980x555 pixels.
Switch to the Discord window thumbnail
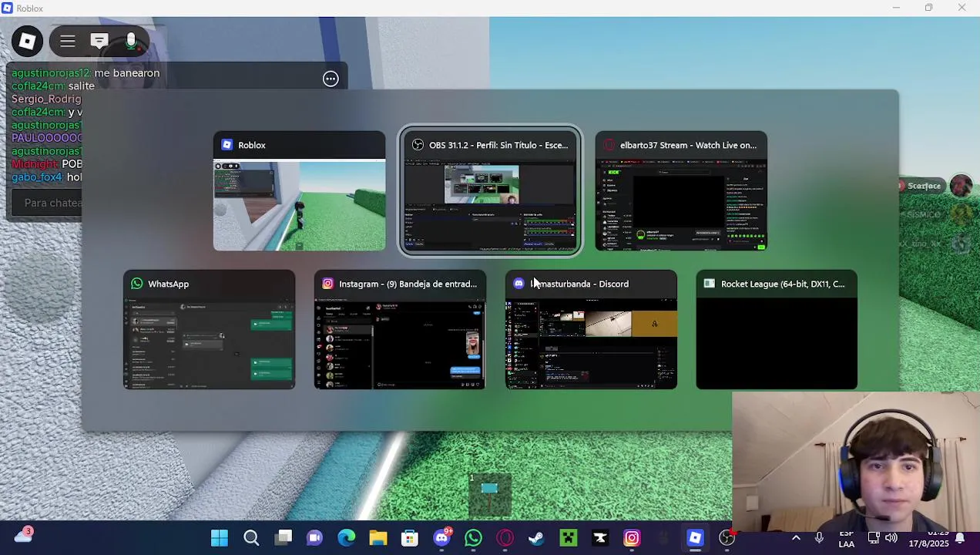pyautogui.click(x=591, y=330)
